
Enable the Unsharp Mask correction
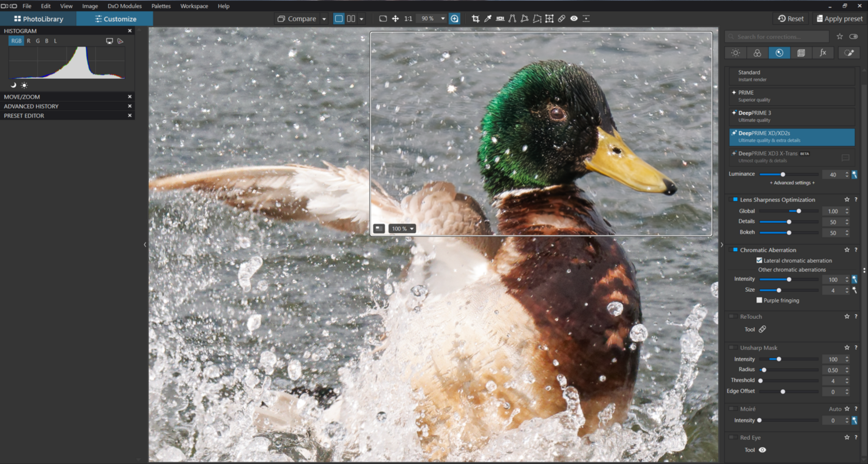pyautogui.click(x=734, y=348)
